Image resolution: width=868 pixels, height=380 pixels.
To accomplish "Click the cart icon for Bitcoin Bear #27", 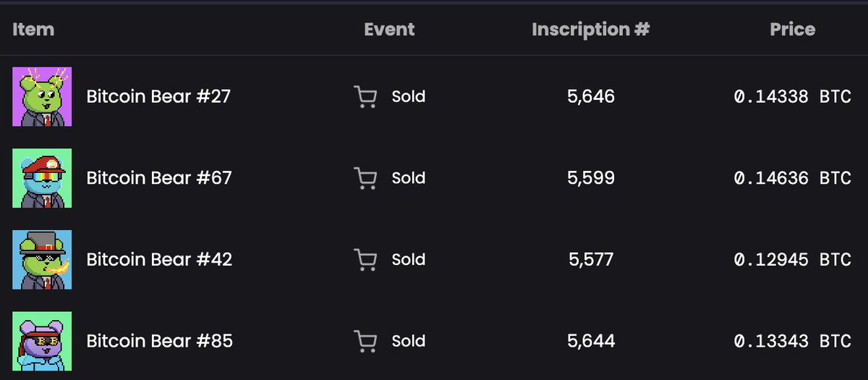I will [x=365, y=97].
